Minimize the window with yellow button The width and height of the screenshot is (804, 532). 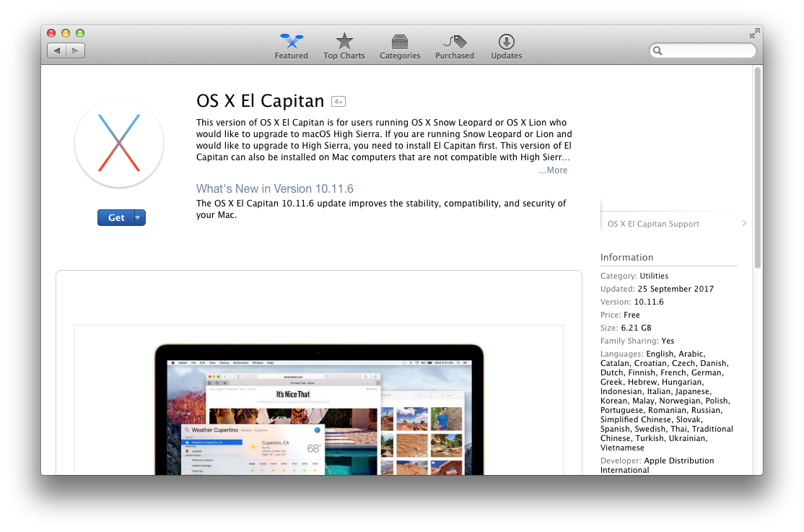click(66, 33)
